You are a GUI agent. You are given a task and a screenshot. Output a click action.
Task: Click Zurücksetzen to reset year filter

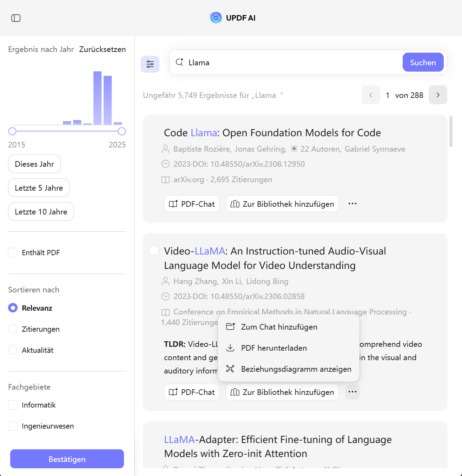[103, 49]
